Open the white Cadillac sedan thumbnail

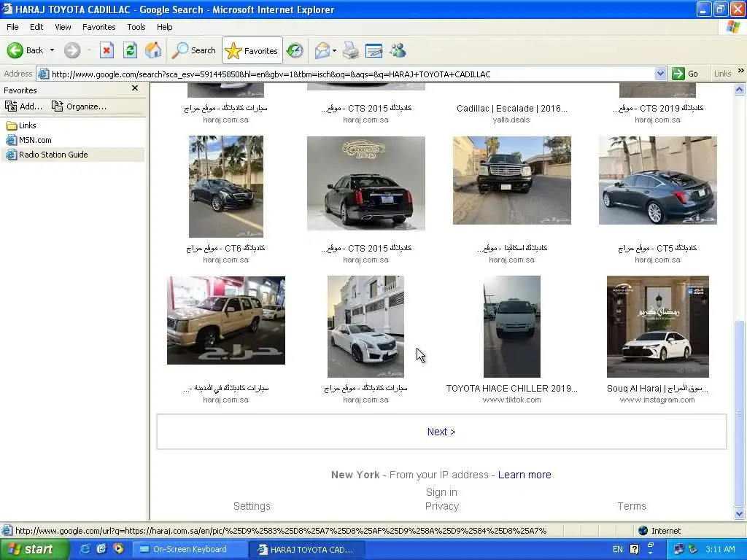pyautogui.click(x=366, y=327)
